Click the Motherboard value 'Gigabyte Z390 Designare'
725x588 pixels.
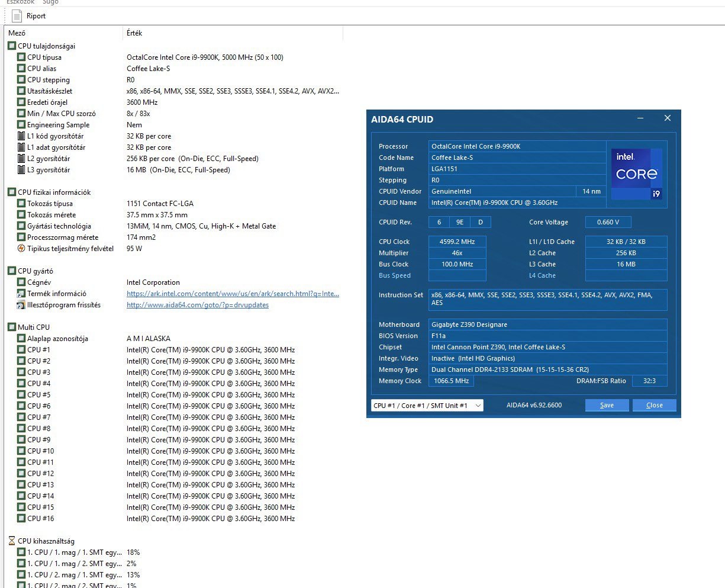coord(548,324)
